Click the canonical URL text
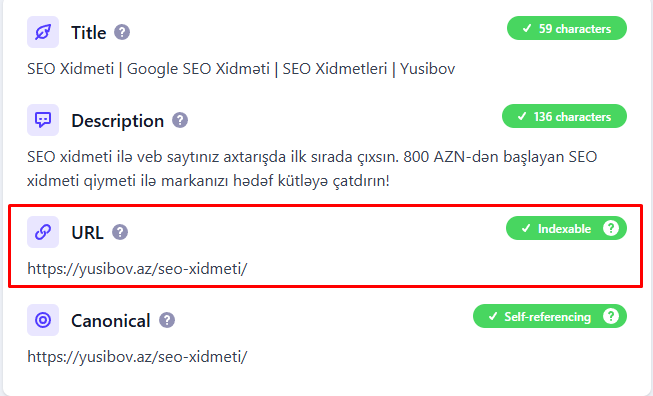 pyautogui.click(x=137, y=357)
